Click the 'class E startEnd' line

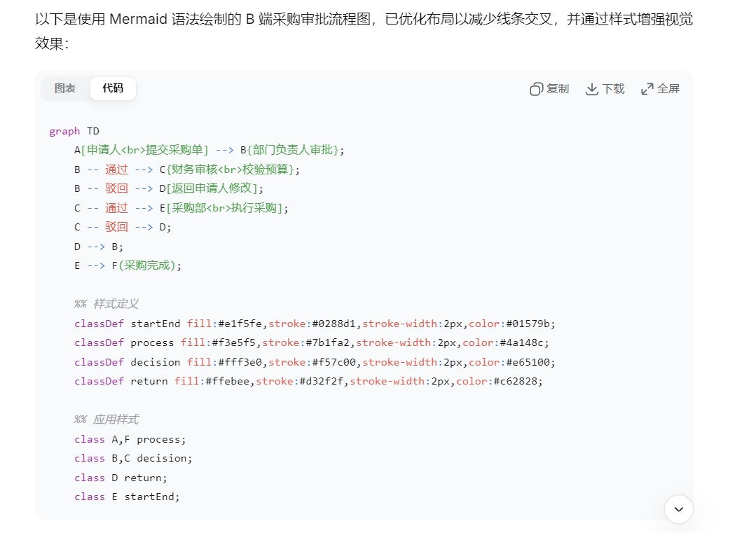click(127, 497)
